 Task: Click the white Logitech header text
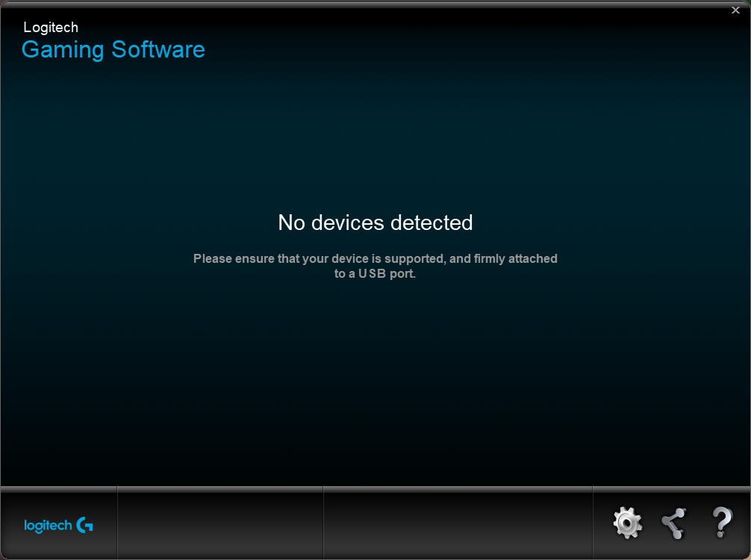[x=51, y=28]
